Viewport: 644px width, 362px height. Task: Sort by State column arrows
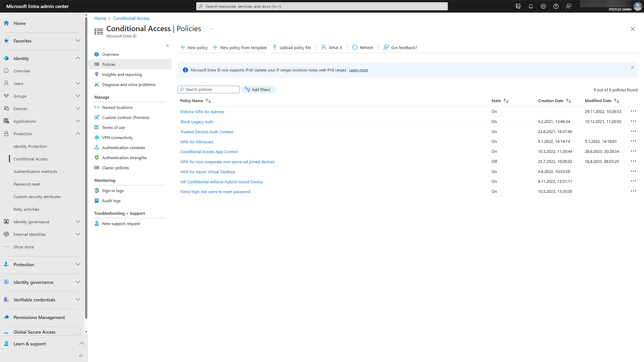click(x=506, y=101)
